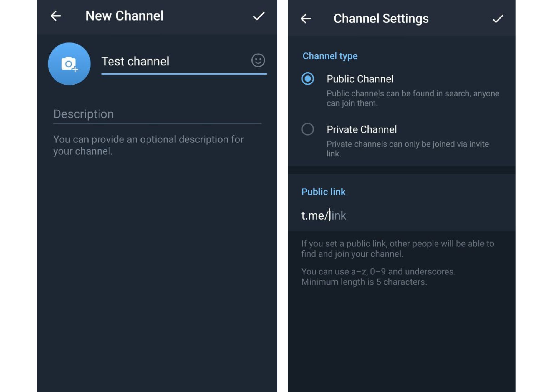
Task: Tap 'Private channels can only be joined' text
Action: pos(407,149)
